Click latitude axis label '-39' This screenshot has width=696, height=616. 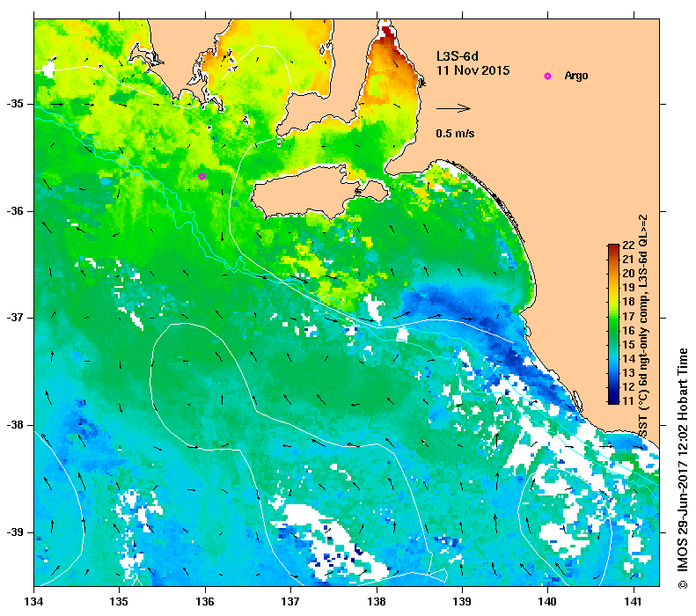pos(15,532)
